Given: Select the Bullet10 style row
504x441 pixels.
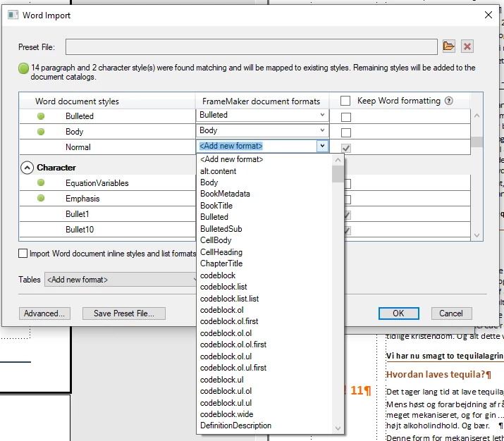Looking at the screenshot, I should pyautogui.click(x=107, y=230).
